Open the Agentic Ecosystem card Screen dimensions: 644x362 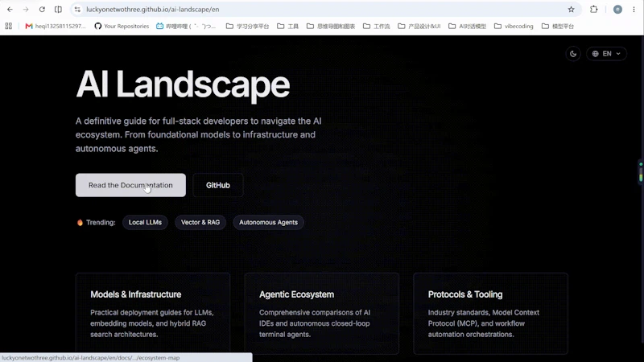321,314
